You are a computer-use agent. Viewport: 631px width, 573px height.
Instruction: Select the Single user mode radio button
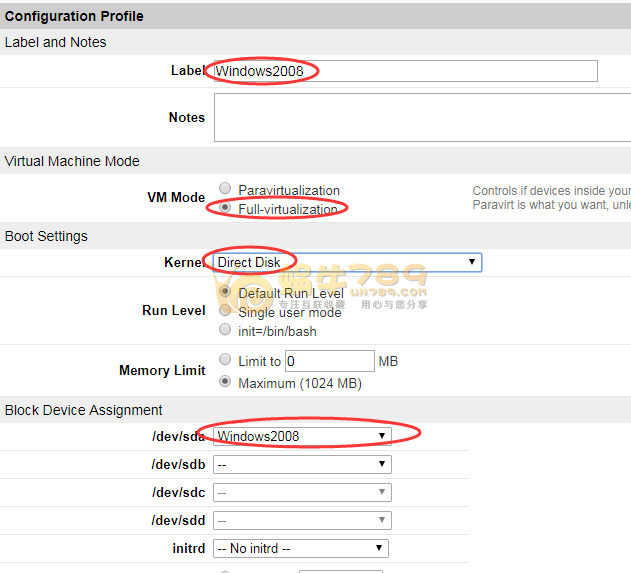pyautogui.click(x=226, y=311)
